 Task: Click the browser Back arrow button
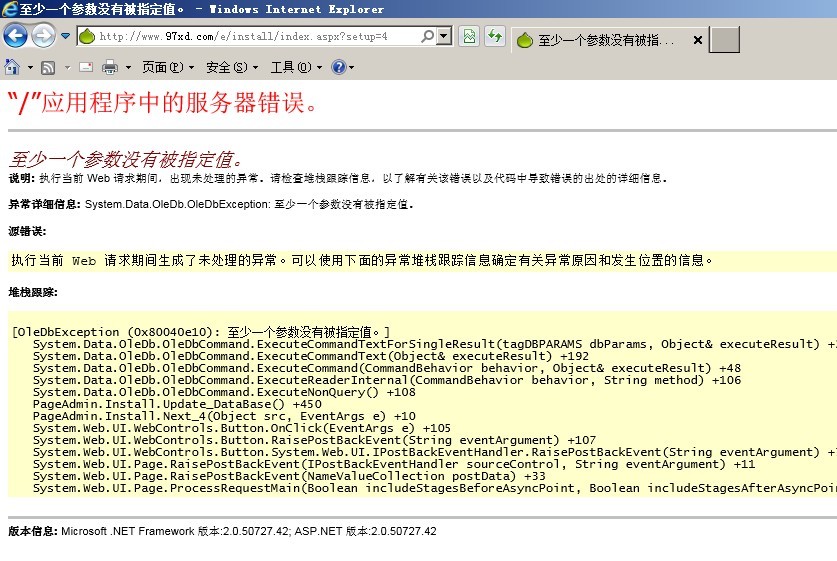15,37
